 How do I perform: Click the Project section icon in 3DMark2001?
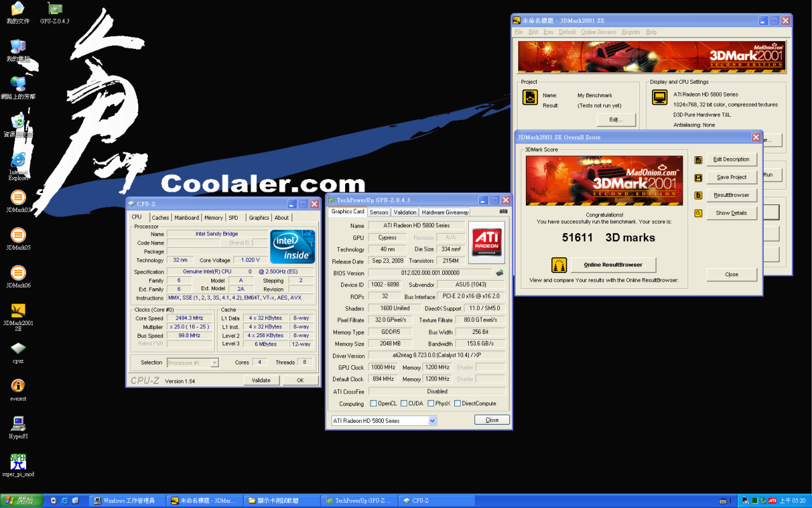(530, 97)
